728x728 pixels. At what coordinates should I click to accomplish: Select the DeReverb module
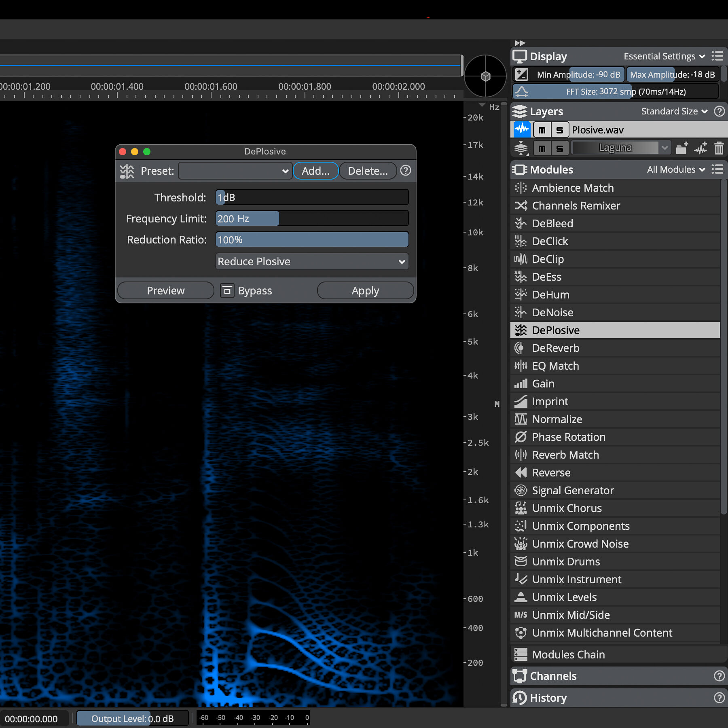point(556,348)
